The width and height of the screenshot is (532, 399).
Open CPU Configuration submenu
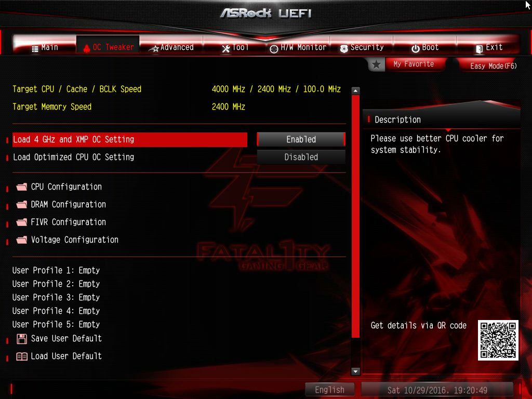click(x=66, y=187)
